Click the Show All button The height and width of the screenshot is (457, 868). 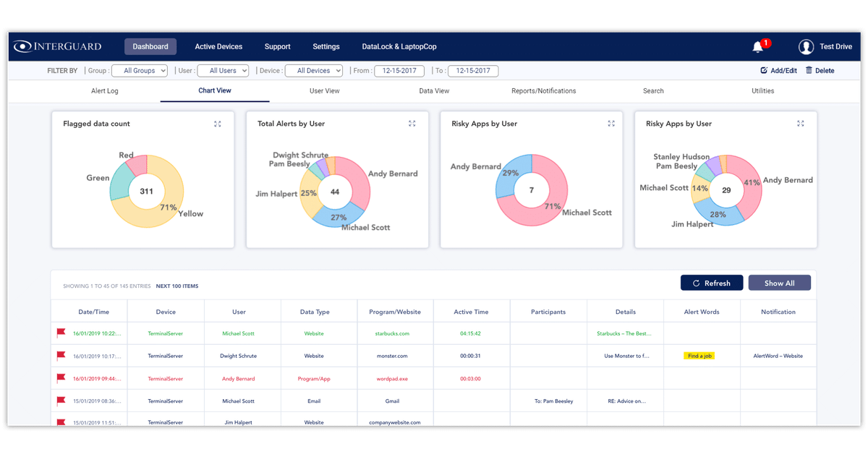point(779,283)
